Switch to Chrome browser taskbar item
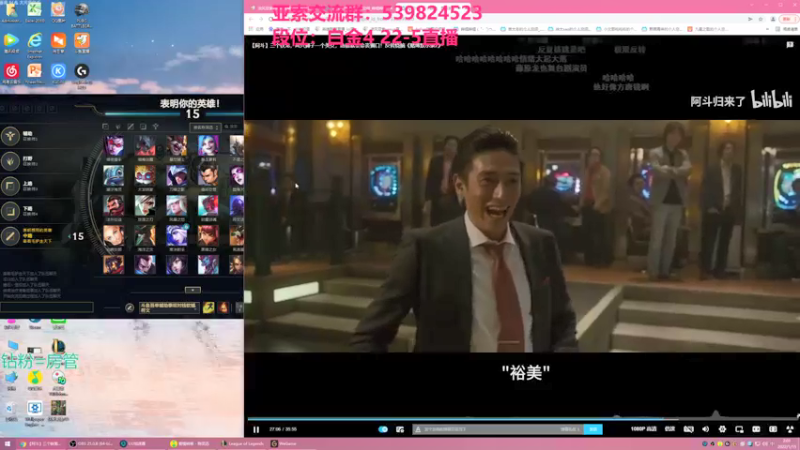The image size is (800, 450). [x=41, y=443]
